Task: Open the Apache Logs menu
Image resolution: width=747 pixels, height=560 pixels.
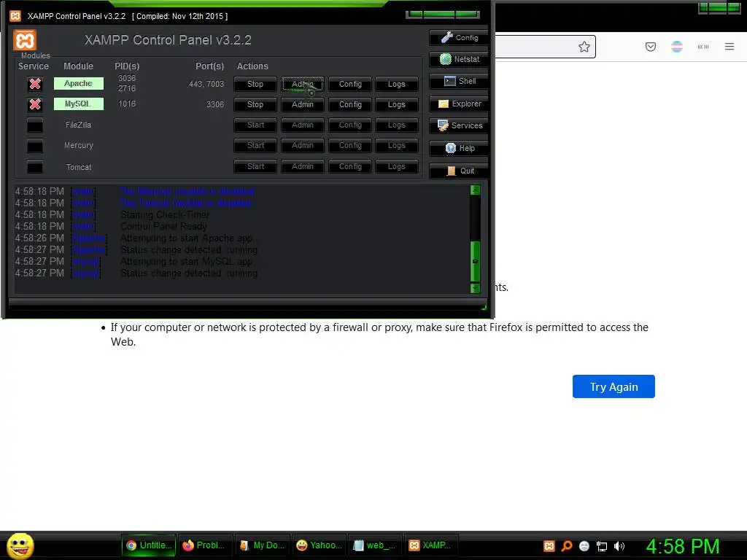Action: point(396,84)
